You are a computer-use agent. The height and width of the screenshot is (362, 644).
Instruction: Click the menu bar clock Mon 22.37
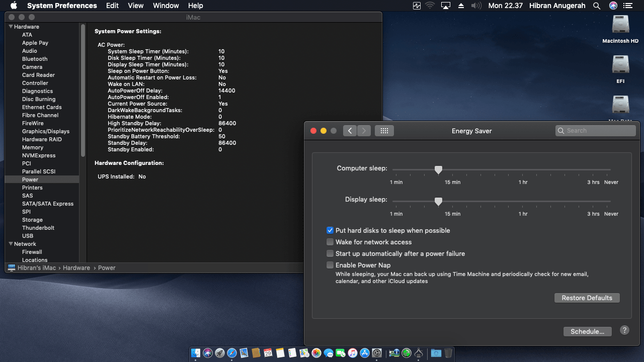point(506,6)
